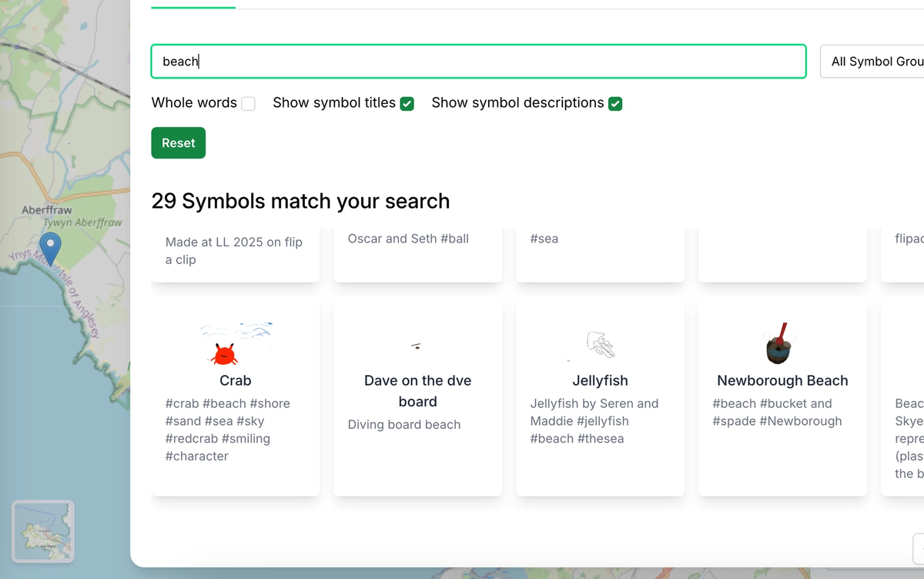Image resolution: width=924 pixels, height=579 pixels.
Task: Click the Oscar and Seth #ball description
Action: 408,239
